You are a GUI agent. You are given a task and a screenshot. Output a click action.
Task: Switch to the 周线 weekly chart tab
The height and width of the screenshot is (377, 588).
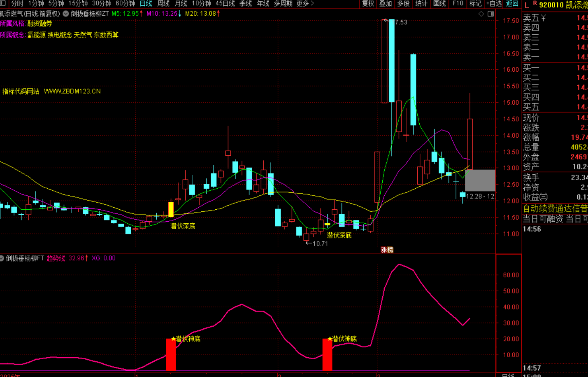coord(163,4)
